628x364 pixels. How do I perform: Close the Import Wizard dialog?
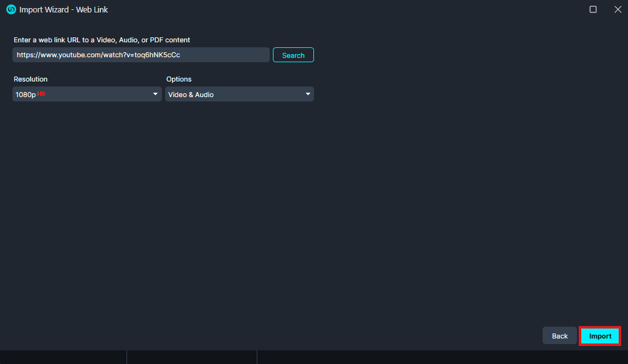coord(617,9)
